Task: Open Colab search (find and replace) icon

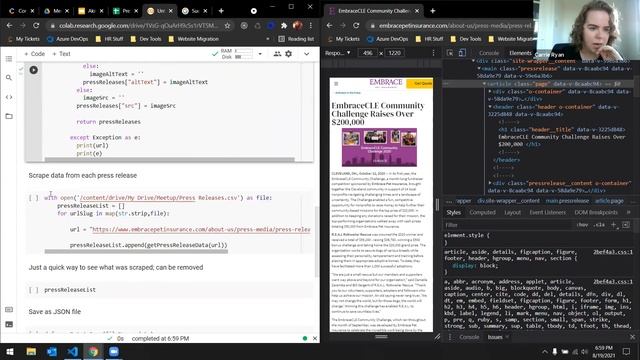Action: (x=9, y=78)
